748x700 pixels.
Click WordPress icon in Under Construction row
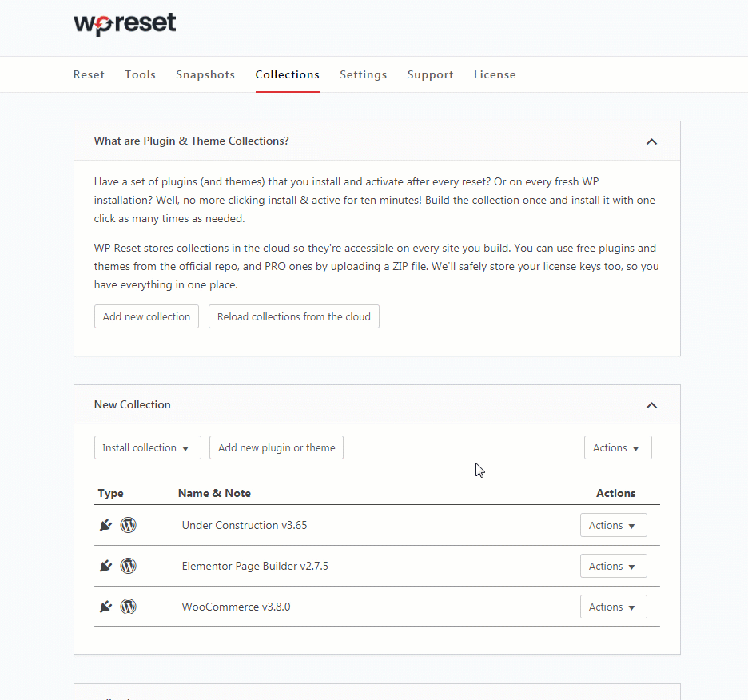click(x=129, y=525)
